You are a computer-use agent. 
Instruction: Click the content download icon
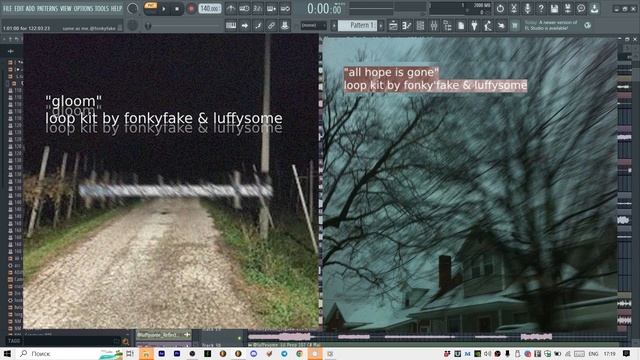pyautogui.click(x=595, y=8)
